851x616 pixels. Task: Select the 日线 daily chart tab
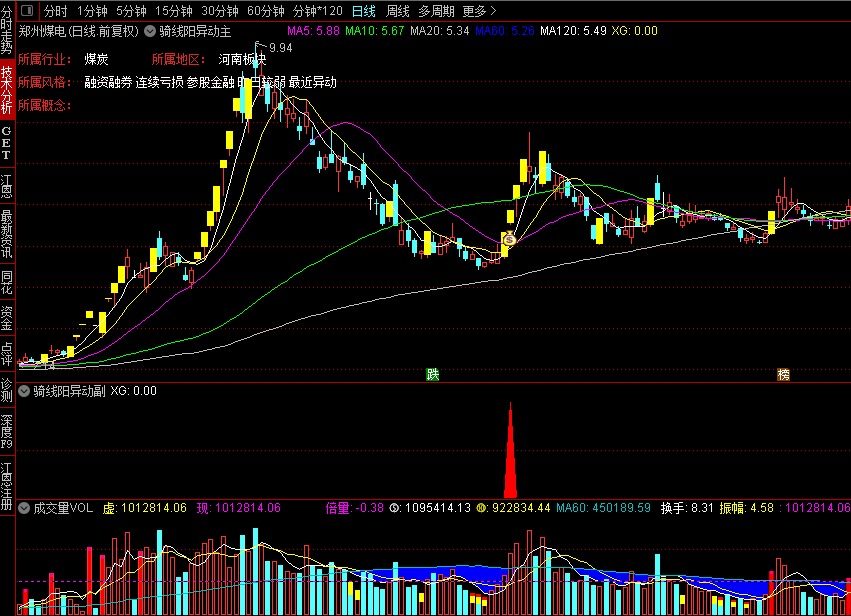click(x=364, y=10)
